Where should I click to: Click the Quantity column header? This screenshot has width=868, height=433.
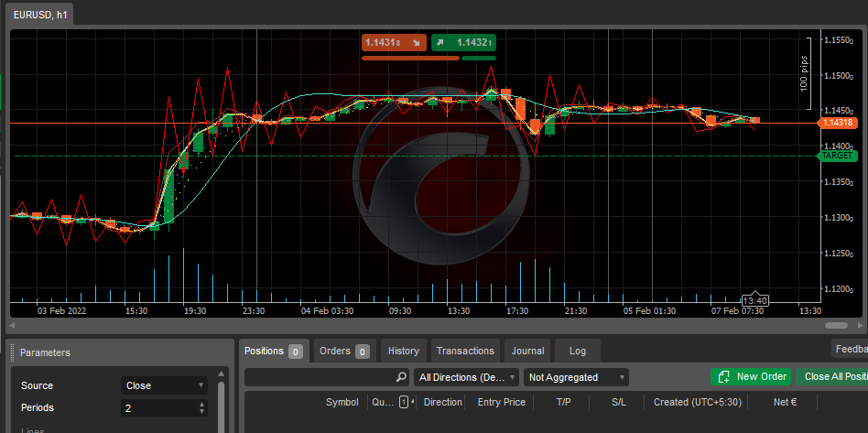click(383, 402)
